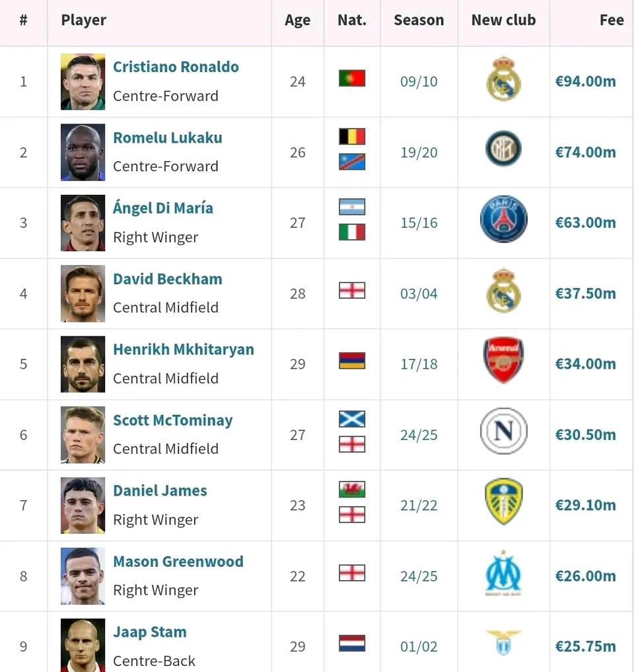This screenshot has height=672, width=634.
Task: Select the Olympique Marseille logo
Action: pyautogui.click(x=503, y=573)
